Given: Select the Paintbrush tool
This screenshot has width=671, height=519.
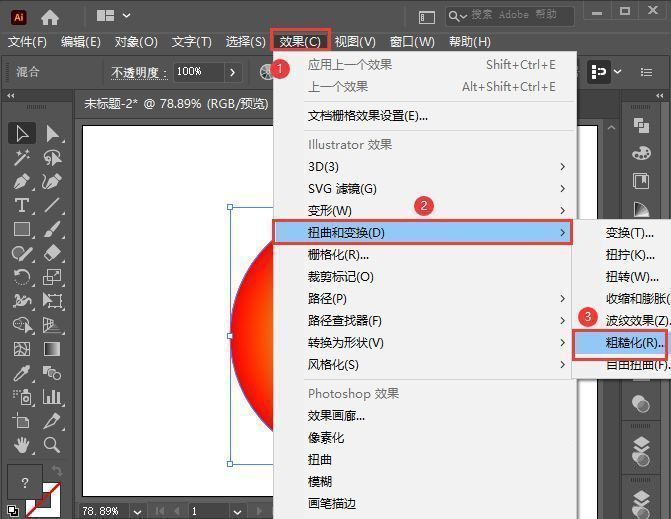Looking at the screenshot, I should click(52, 229).
